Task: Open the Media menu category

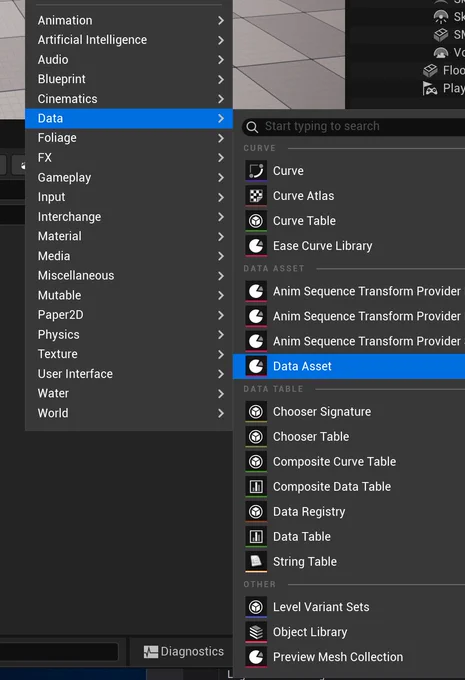Action: pyautogui.click(x=129, y=256)
